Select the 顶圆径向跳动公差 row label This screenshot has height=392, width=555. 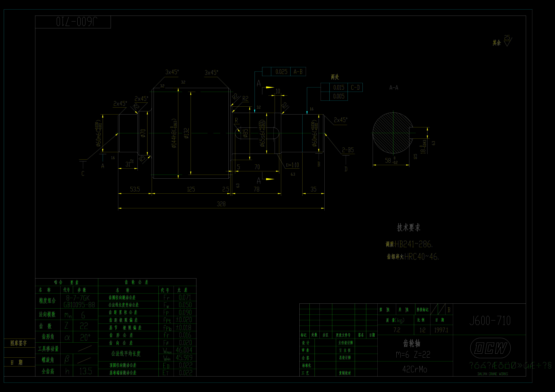(123, 365)
